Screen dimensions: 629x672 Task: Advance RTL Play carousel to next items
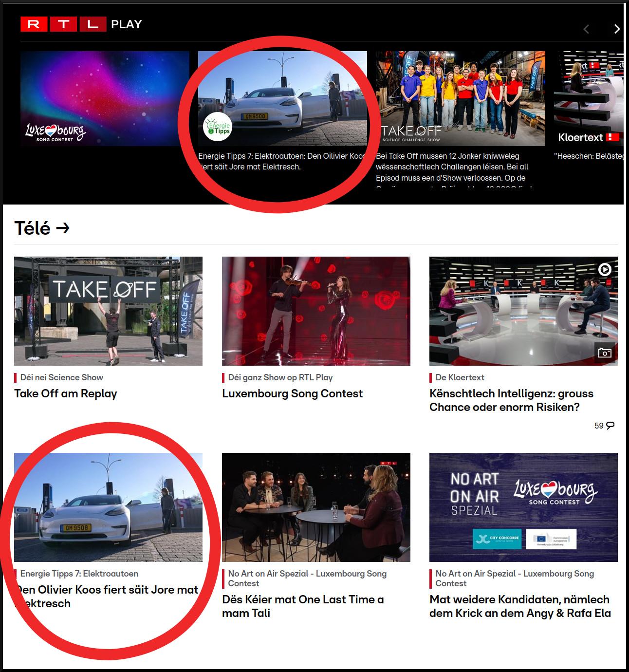(617, 29)
